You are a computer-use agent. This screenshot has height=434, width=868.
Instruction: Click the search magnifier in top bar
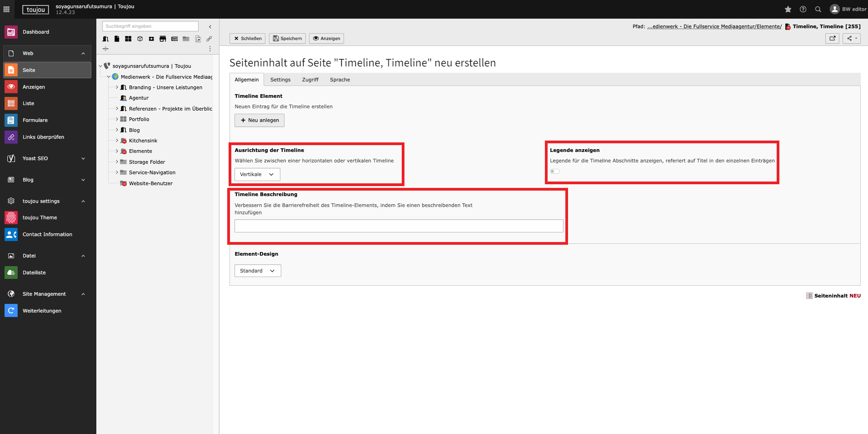(x=818, y=9)
